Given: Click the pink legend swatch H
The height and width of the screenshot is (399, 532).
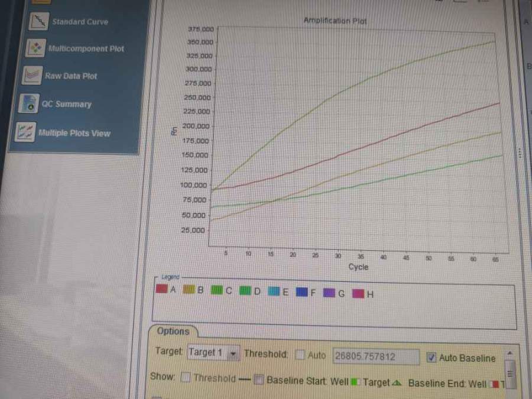Looking at the screenshot, I should click(x=358, y=293).
